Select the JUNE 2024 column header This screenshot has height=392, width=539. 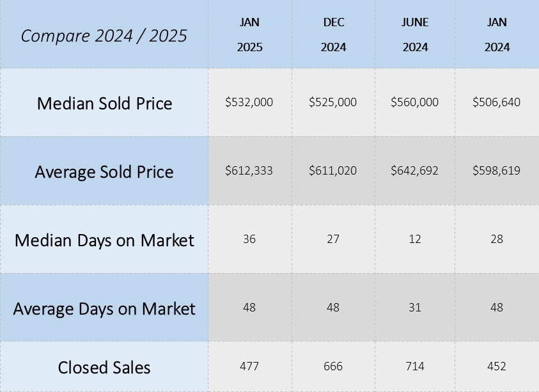click(415, 35)
